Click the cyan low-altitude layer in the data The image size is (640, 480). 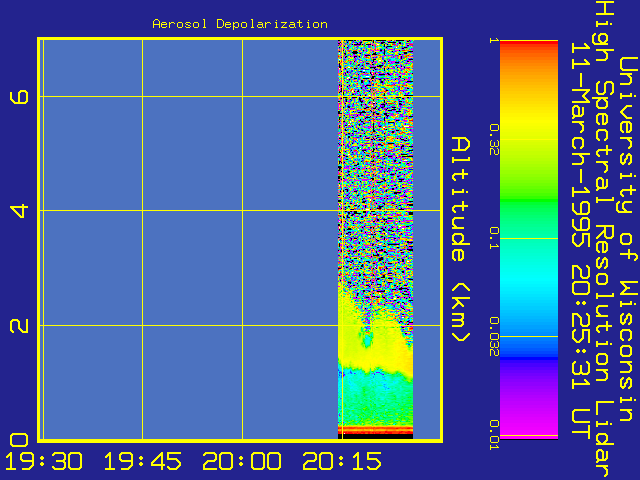tap(376, 398)
